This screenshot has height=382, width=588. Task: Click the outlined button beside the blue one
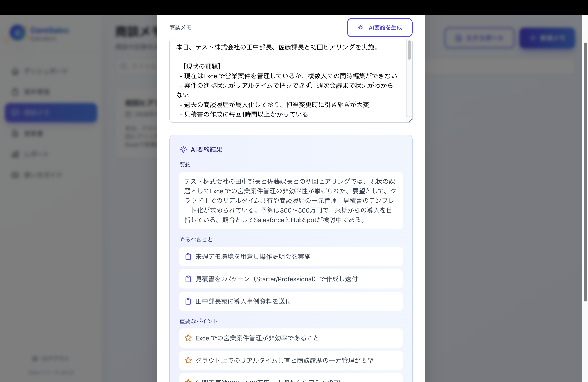pyautogui.click(x=479, y=38)
